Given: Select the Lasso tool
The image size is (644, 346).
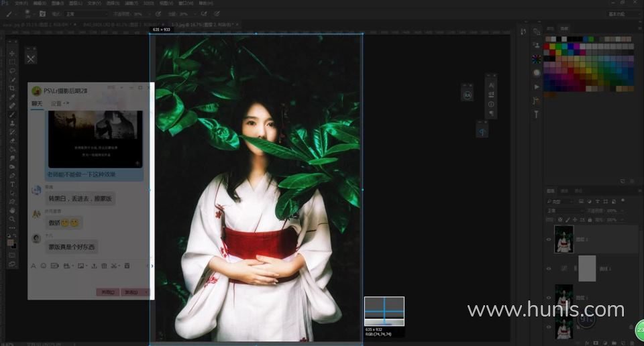Looking at the screenshot, I should (12, 70).
